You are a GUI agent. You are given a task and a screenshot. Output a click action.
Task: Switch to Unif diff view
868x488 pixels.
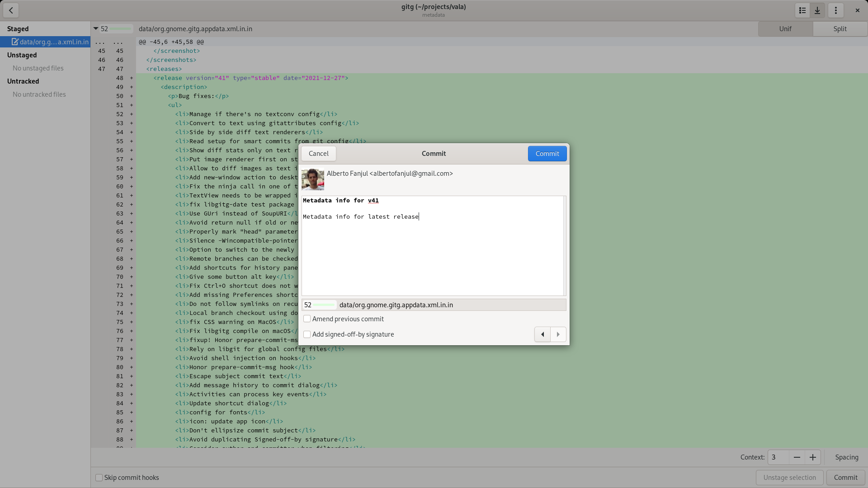tap(785, 28)
